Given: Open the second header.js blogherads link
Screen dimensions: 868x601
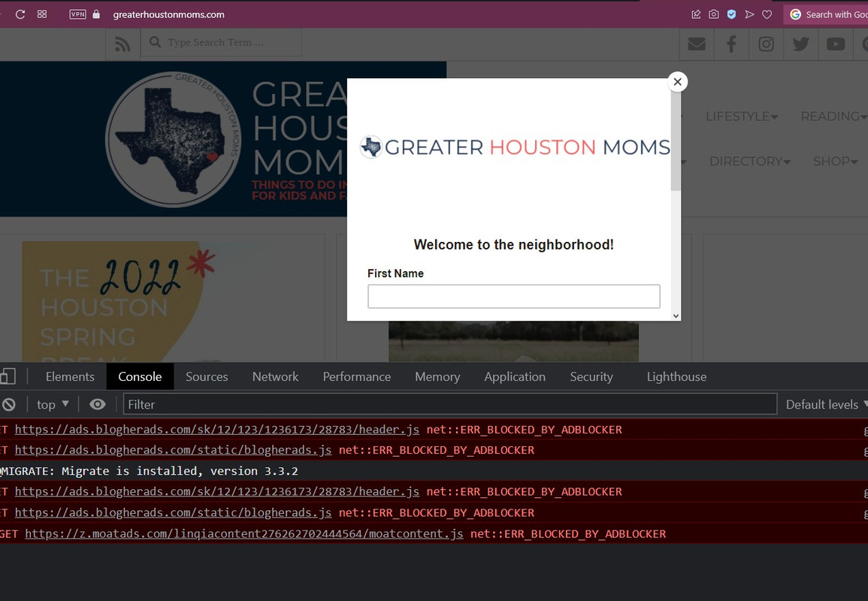Looking at the screenshot, I should 217,491.
